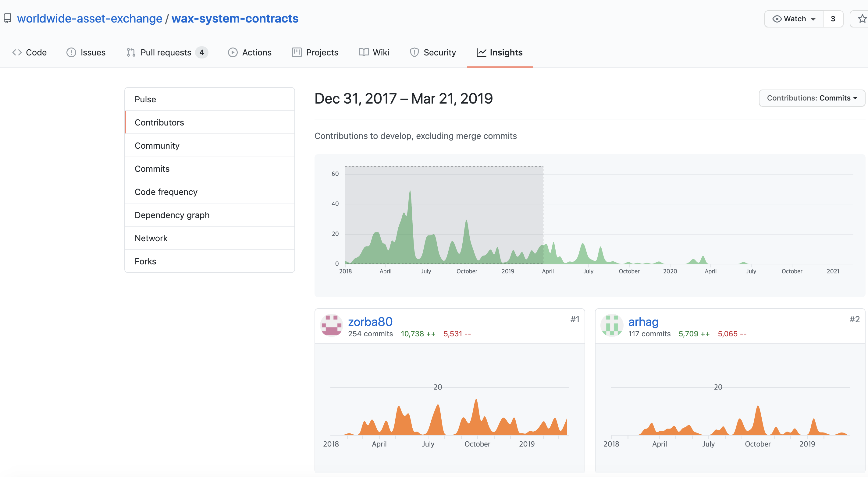Click the Projects board icon

(x=297, y=53)
